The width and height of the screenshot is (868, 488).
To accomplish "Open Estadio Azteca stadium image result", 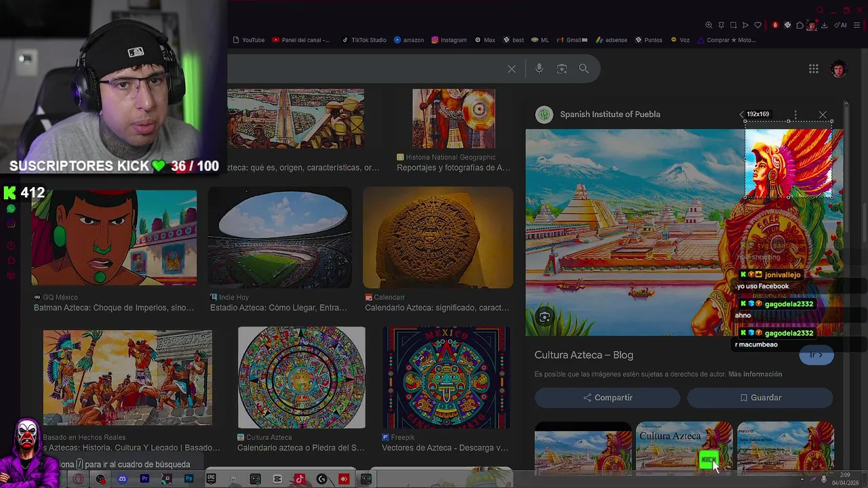I will [x=280, y=239].
